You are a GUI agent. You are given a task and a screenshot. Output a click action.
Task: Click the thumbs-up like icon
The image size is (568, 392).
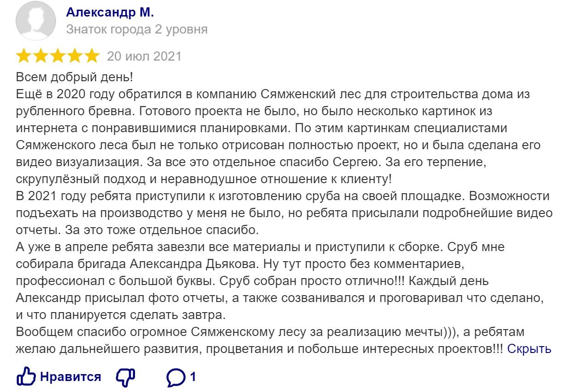26,377
